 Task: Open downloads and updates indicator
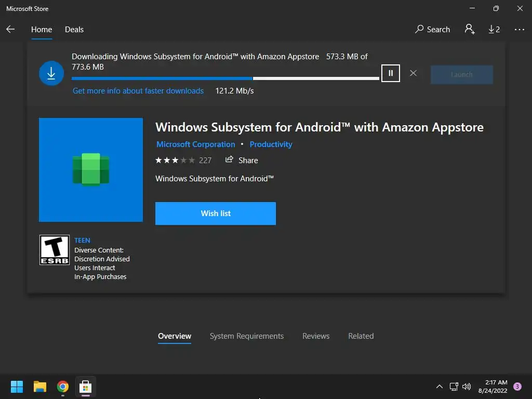494,30
